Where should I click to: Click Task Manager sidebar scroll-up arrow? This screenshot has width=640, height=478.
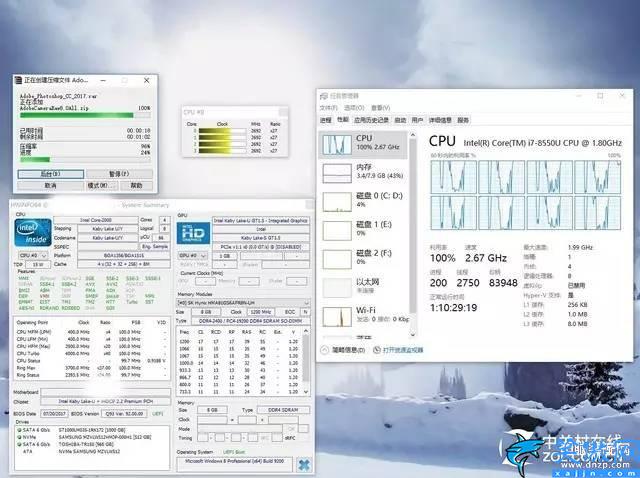412,135
